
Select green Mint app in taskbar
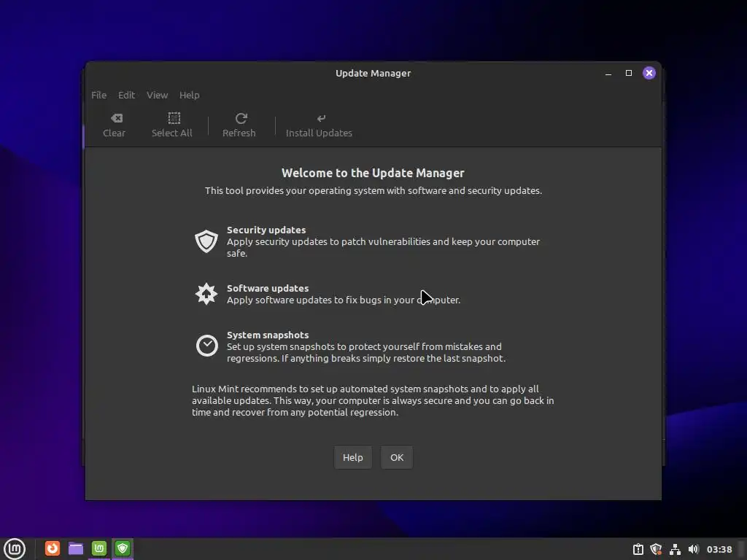[x=99, y=548]
